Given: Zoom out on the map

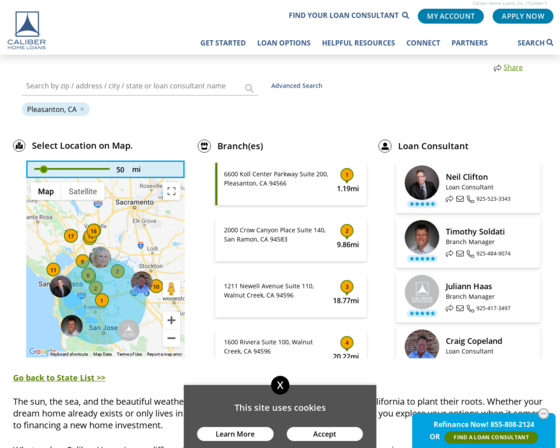Looking at the screenshot, I should pyautogui.click(x=171, y=338).
